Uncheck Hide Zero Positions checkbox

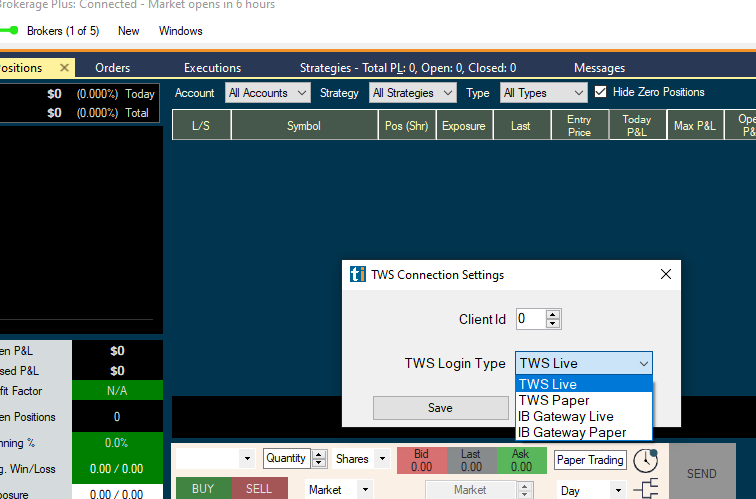600,92
